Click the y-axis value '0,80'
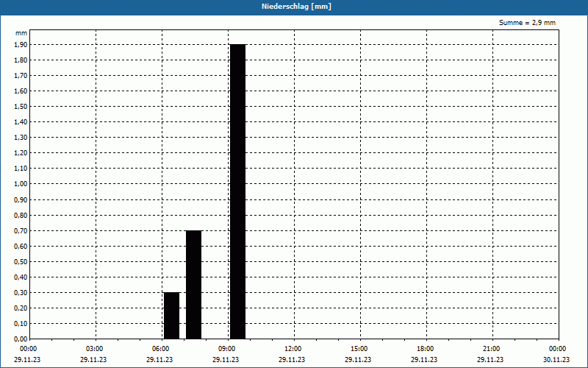588x368 pixels. click(x=21, y=216)
